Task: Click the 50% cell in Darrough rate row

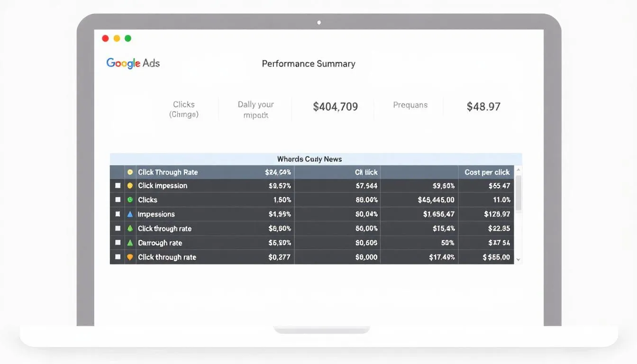Action: (448, 243)
